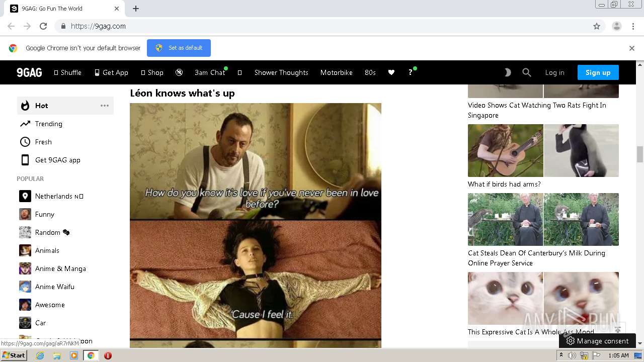Screen dimensions: 644x362
Task: Open the 80s section
Action: 370,72
